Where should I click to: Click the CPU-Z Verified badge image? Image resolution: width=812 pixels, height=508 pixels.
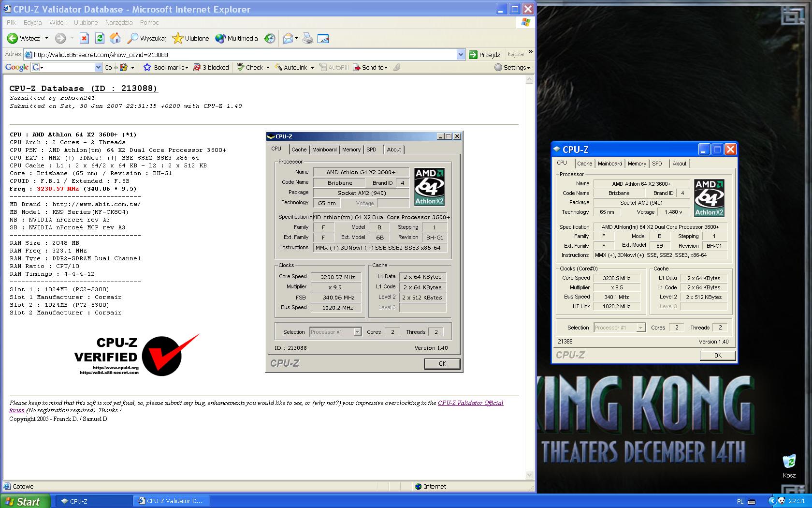coord(137,356)
